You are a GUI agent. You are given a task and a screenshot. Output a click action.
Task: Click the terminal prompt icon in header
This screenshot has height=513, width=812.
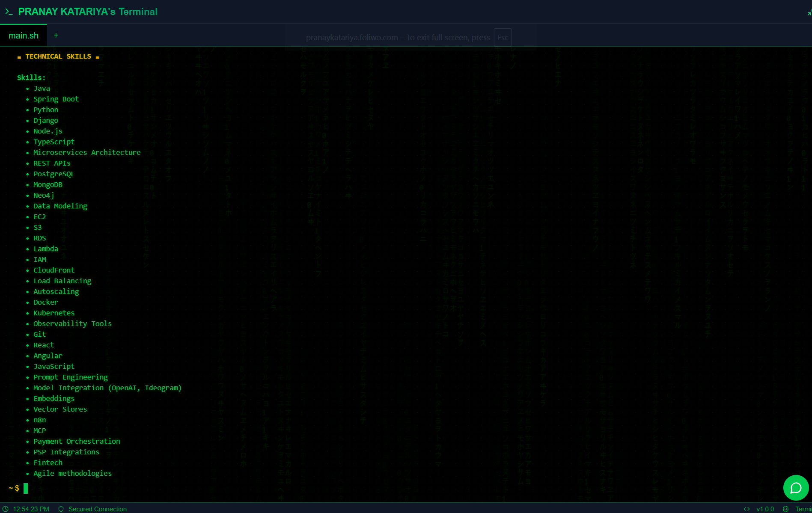coord(9,12)
